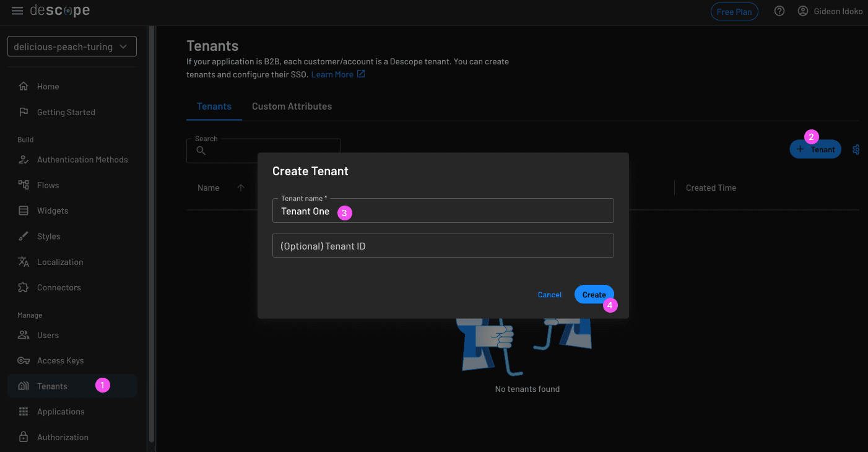Viewport: 868px width, 452px height.
Task: Click the Tenants building icon
Action: [24, 386]
